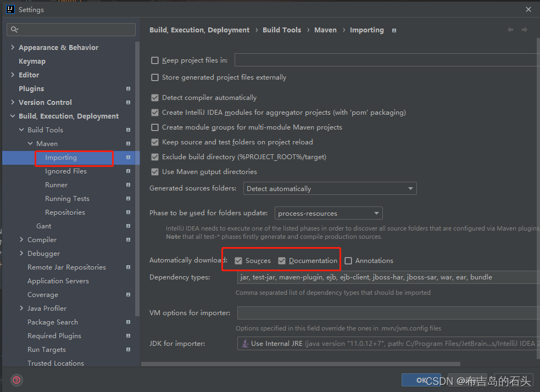Expand Version Control section
Viewport: 540px width, 392px height.
coord(13,102)
